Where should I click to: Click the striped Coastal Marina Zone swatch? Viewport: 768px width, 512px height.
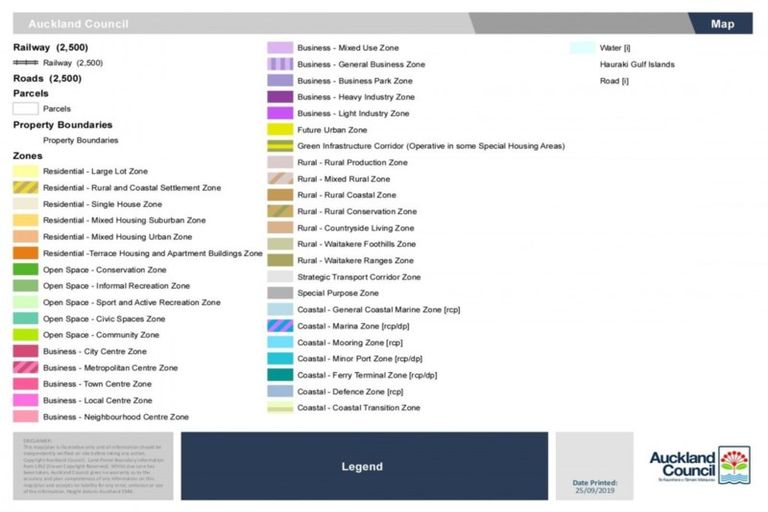point(280,326)
